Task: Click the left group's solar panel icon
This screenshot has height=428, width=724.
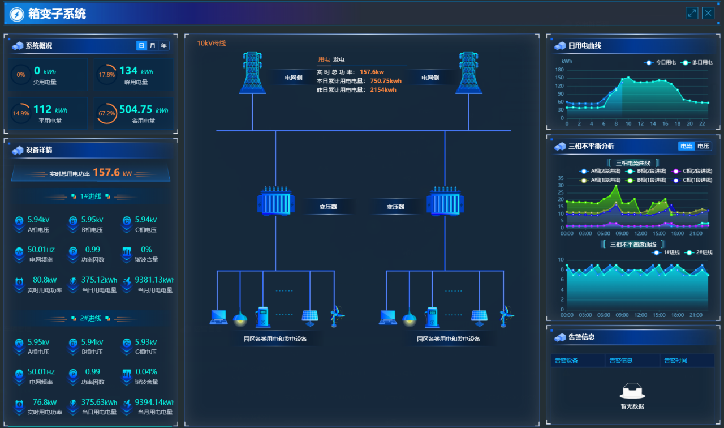Action: [x=311, y=317]
